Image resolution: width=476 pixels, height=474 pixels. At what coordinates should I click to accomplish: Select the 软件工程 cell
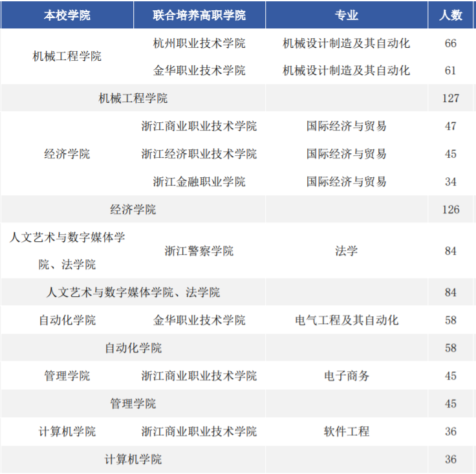[x=347, y=431]
